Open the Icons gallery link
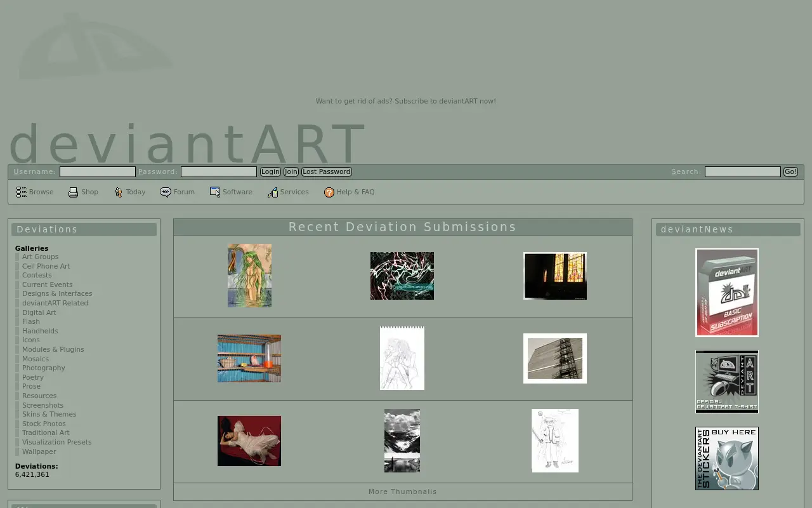 pyautogui.click(x=31, y=340)
